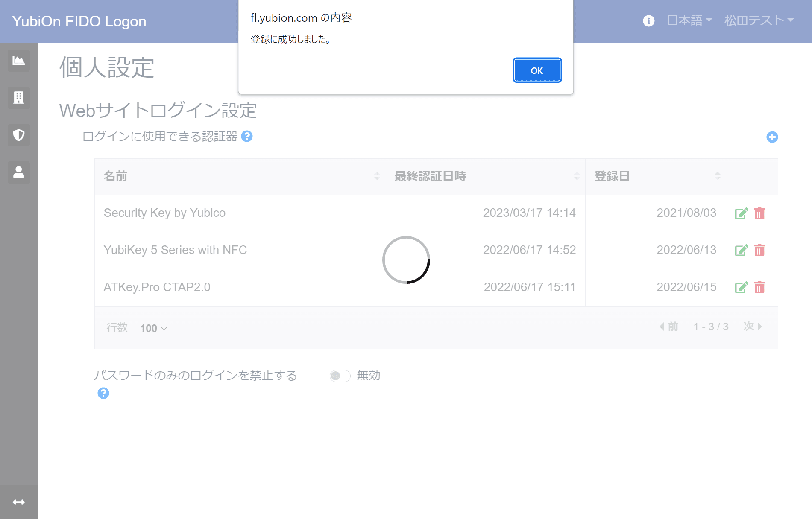
Task: Click help icon below password-only login setting
Action: pos(103,393)
